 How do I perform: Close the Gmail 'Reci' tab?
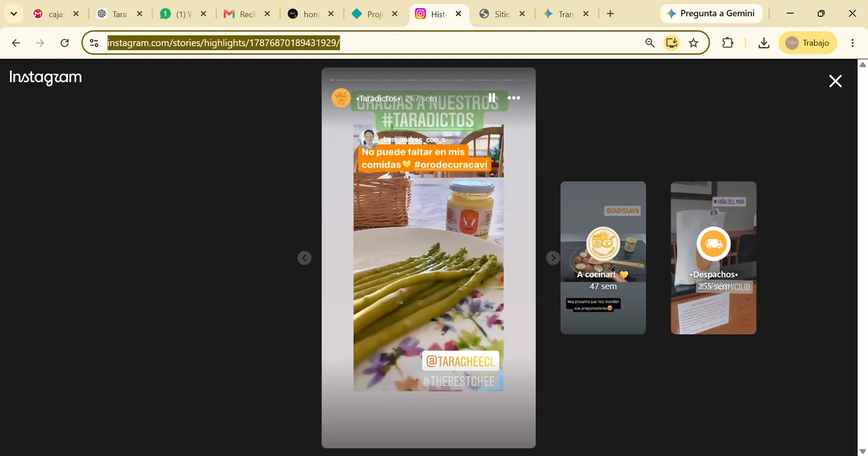[267, 14]
